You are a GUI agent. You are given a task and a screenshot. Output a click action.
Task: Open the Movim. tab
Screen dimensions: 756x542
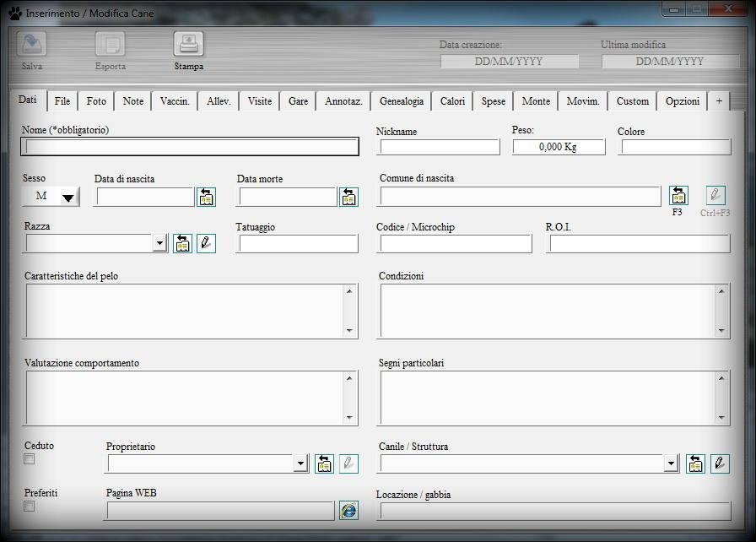(x=583, y=101)
